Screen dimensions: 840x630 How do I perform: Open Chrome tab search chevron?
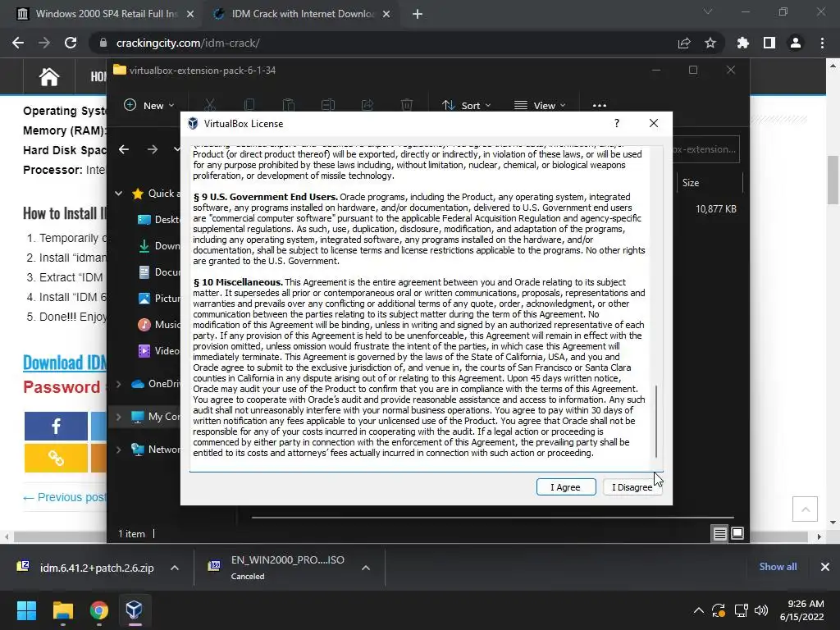[x=708, y=11]
